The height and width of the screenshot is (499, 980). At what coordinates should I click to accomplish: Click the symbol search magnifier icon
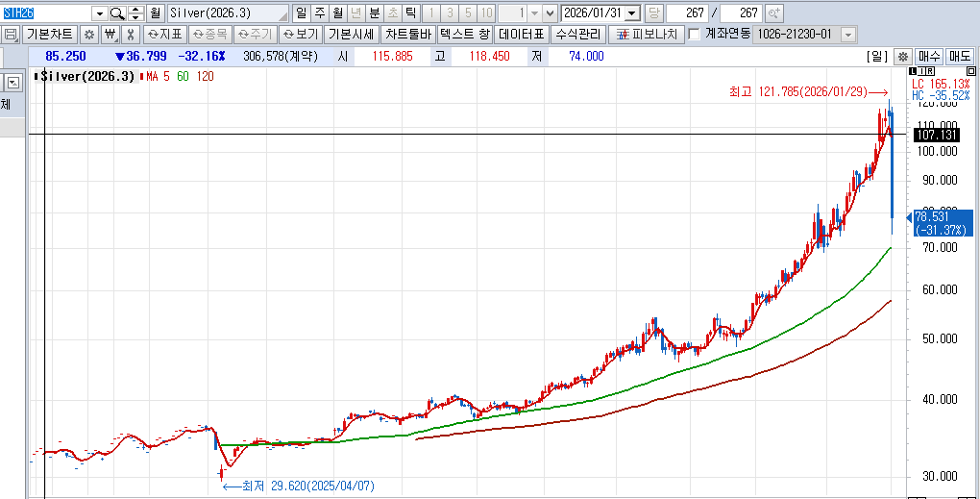(x=117, y=13)
